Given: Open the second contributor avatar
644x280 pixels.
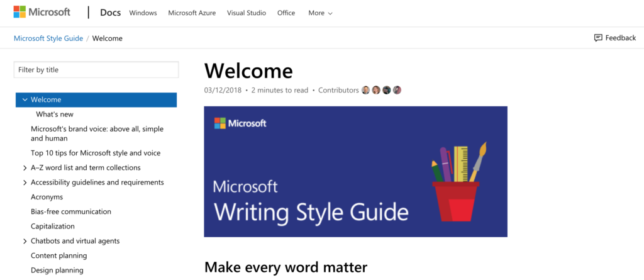Looking at the screenshot, I should [376, 90].
